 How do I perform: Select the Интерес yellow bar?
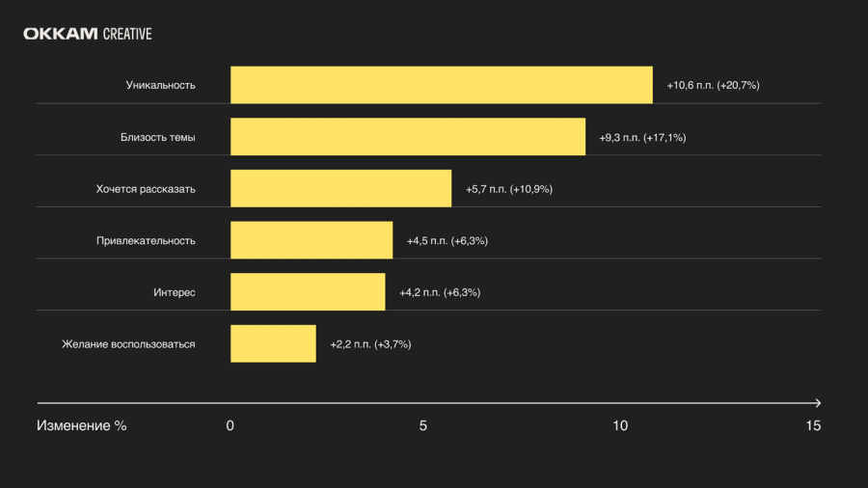pyautogui.click(x=308, y=291)
